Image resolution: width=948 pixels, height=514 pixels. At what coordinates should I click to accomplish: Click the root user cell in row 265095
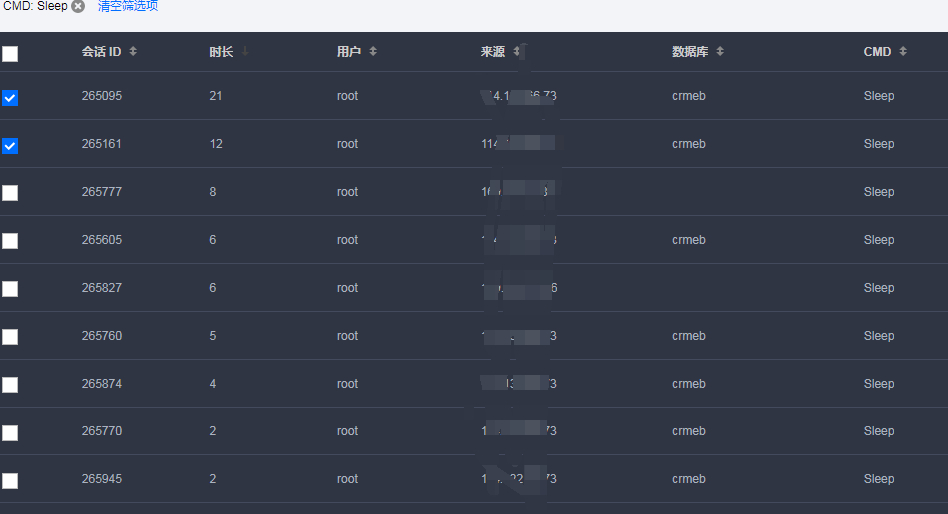348,96
